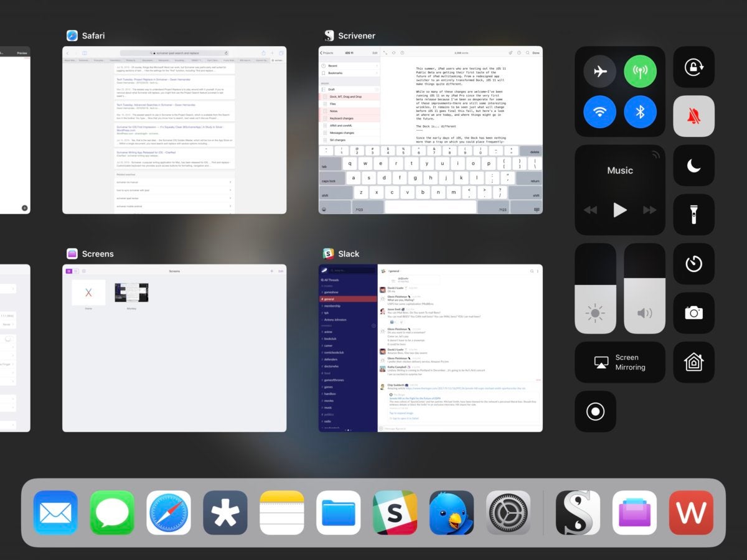The width and height of the screenshot is (747, 560).
Task: Toggle Airplane Mode in Control Center
Action: click(600, 71)
